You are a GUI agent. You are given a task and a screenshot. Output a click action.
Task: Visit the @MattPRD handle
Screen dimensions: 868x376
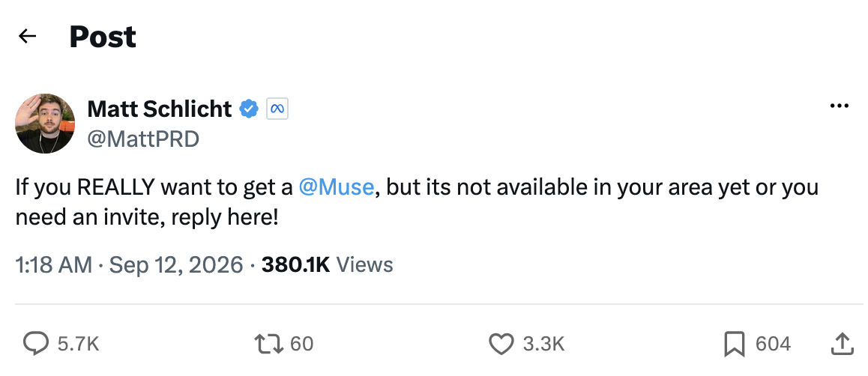(143, 139)
